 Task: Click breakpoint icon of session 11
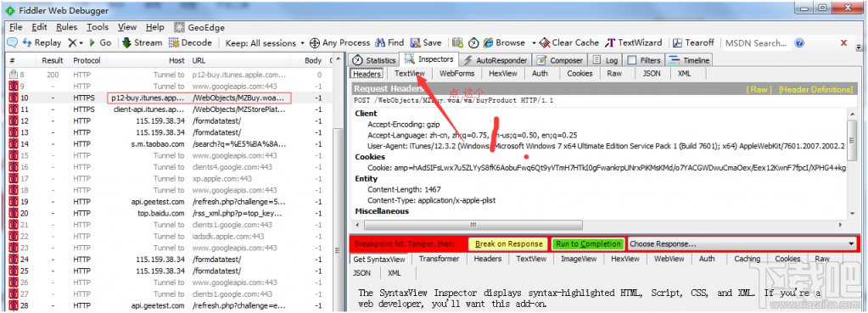click(14, 109)
